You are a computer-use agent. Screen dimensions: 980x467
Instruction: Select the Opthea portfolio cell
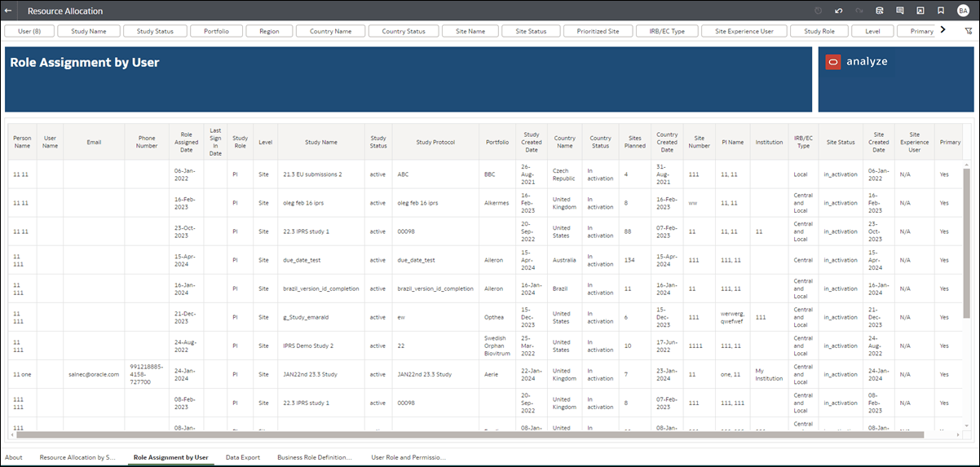[x=497, y=317]
